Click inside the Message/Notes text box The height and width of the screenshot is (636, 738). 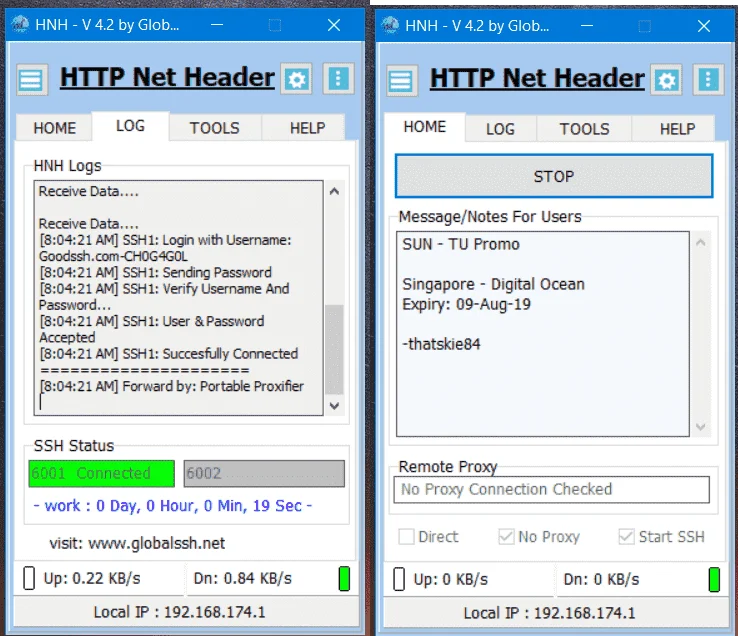543,334
